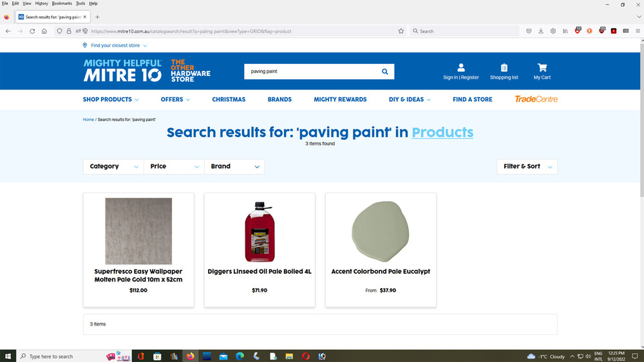
Task: Select the Accent Colorbond Pale Eucalypt colour swatch
Action: click(381, 231)
